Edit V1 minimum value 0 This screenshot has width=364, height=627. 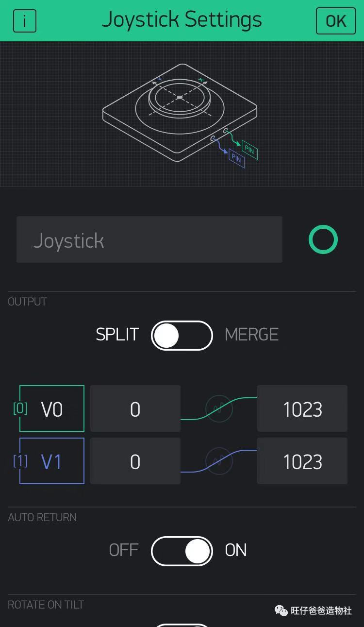135,461
